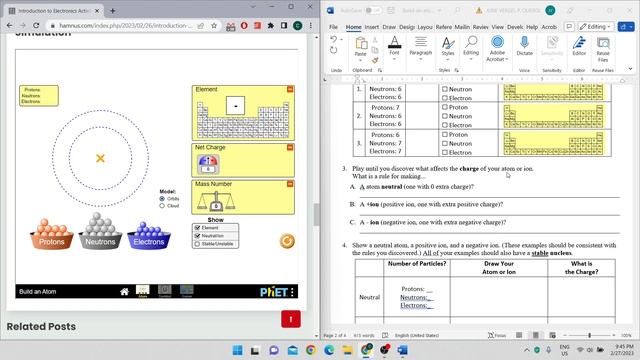Open Reuse Files in Word
Screen dimensions: 640x360
(603, 49)
